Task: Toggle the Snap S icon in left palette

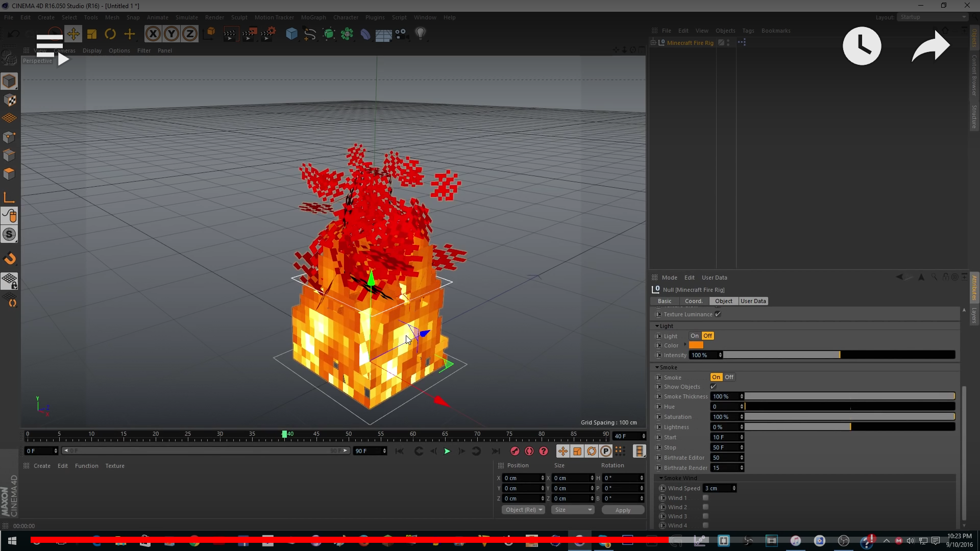Action: pos(9,234)
